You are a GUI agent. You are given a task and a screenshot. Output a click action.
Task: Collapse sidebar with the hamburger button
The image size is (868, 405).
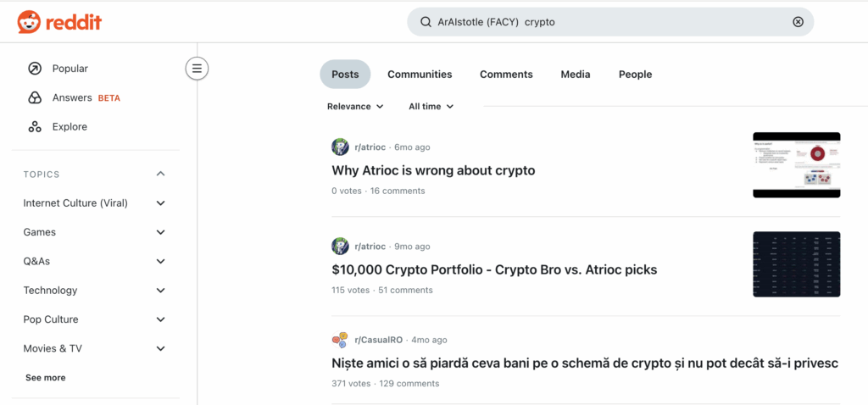click(197, 69)
